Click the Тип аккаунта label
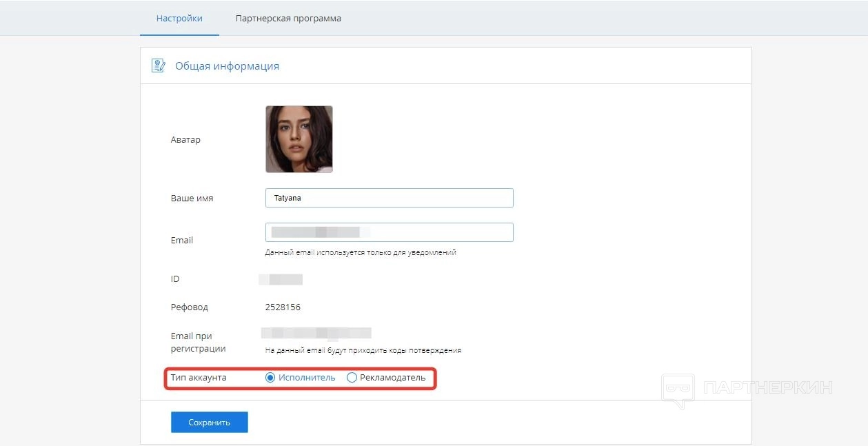This screenshot has width=868, height=446. click(x=199, y=378)
